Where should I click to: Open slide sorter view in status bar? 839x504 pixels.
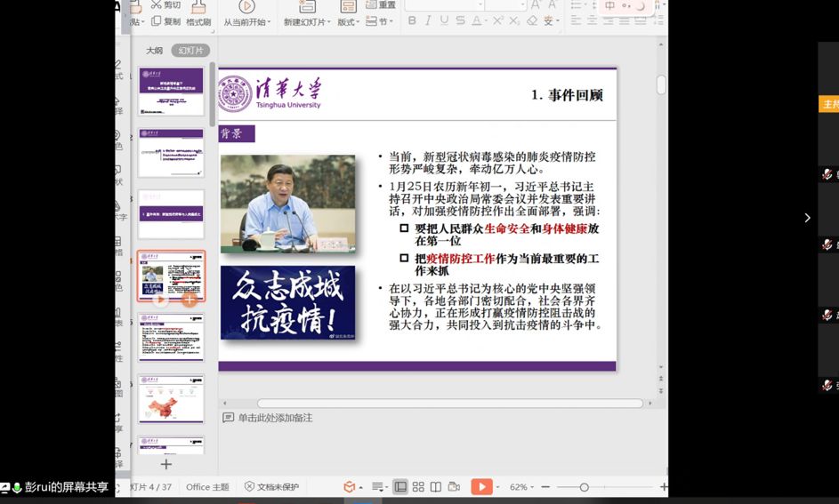pos(418,487)
